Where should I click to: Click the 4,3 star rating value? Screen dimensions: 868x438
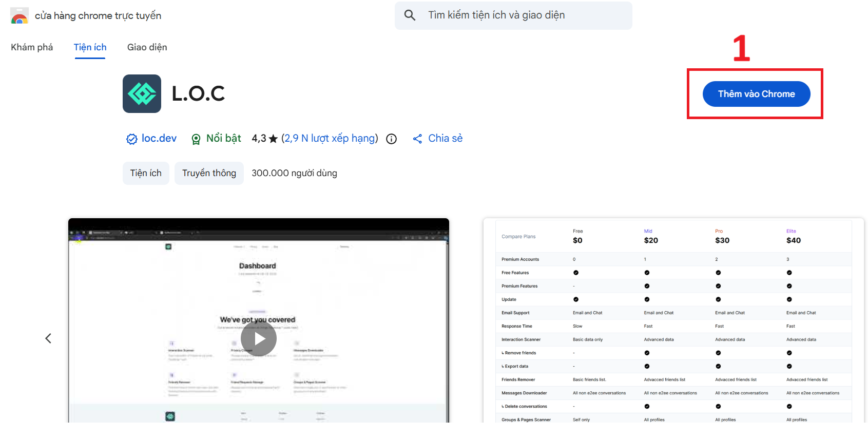(x=264, y=139)
